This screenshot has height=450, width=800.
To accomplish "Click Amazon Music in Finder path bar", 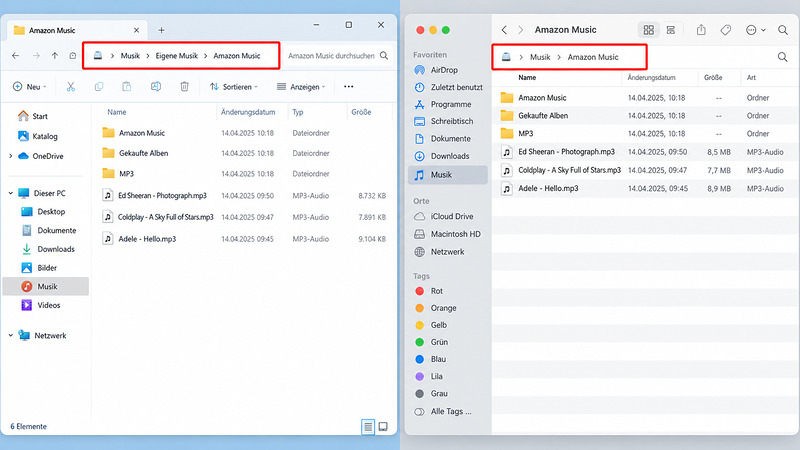I will click(x=593, y=57).
